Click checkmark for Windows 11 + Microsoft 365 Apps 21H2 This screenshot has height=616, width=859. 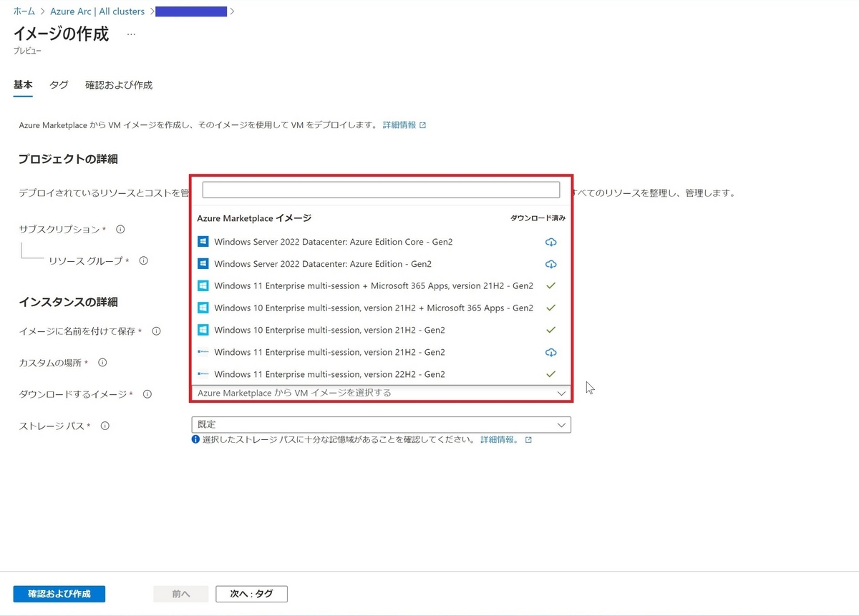[550, 285]
